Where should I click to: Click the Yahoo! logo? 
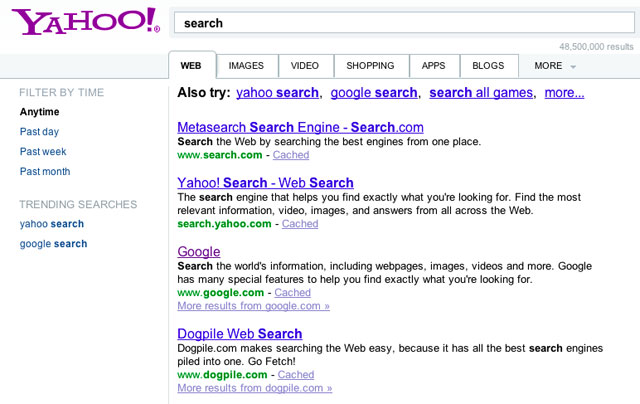86,21
